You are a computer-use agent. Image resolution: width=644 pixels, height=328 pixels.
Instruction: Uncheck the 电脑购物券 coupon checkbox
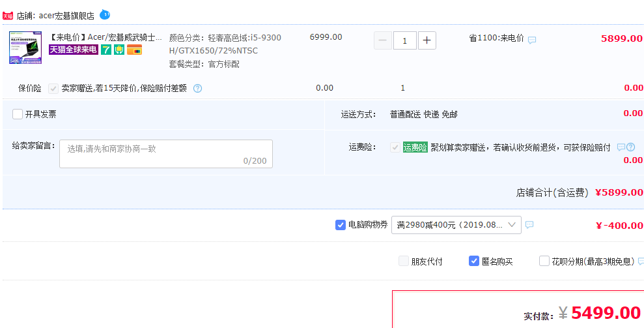[x=341, y=225]
